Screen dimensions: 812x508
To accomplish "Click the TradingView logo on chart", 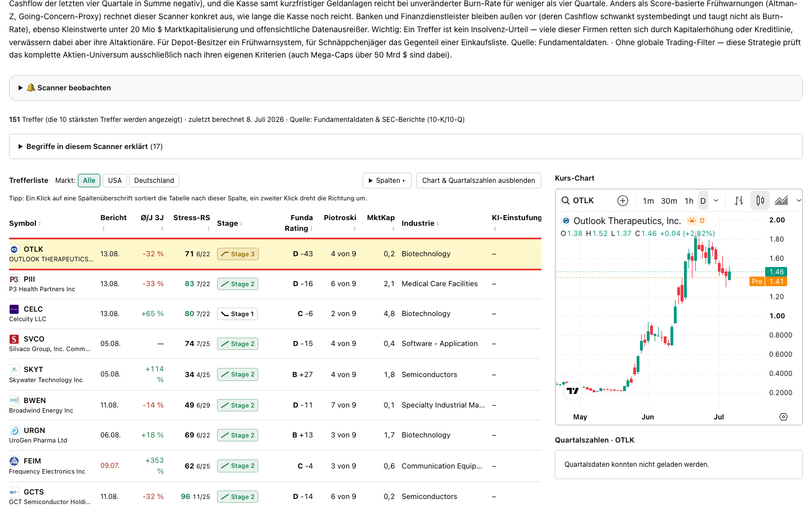I will tap(573, 390).
